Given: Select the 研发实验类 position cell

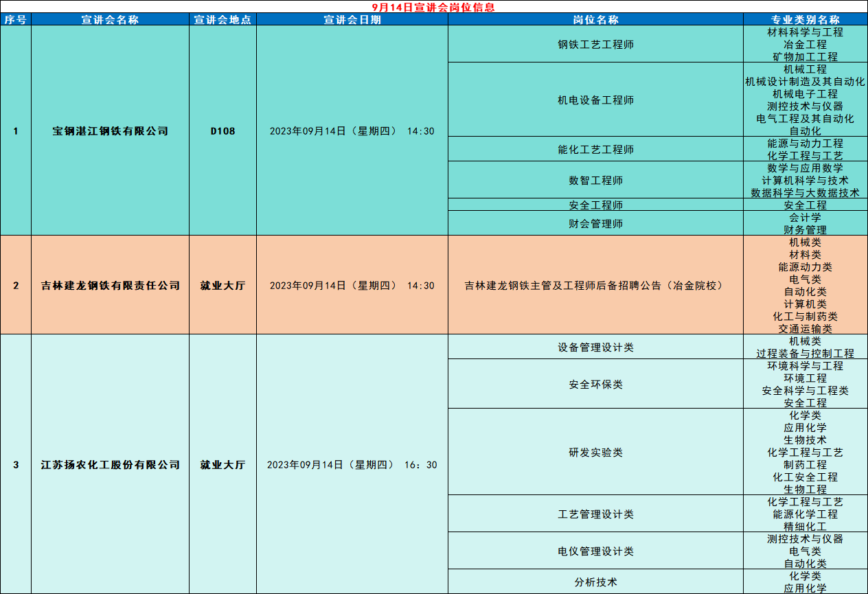Looking at the screenshot, I should point(595,453).
